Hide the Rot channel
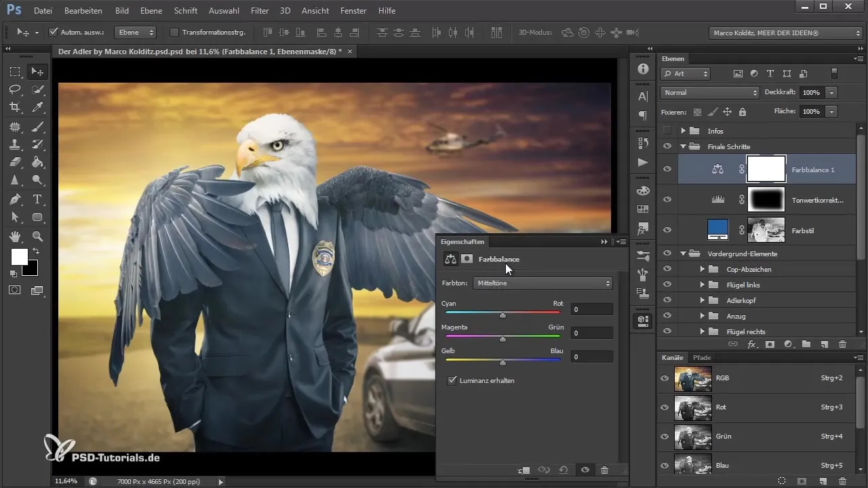This screenshot has height=488, width=868. tap(665, 407)
